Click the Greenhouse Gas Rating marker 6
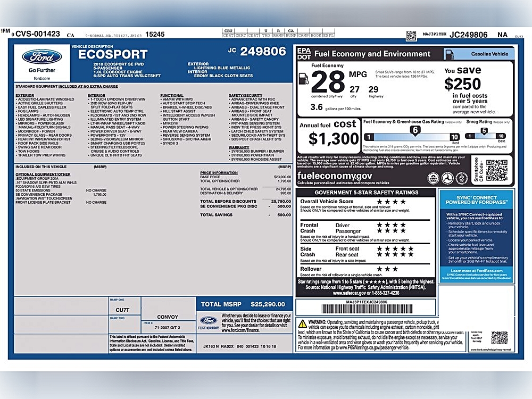 415,130
